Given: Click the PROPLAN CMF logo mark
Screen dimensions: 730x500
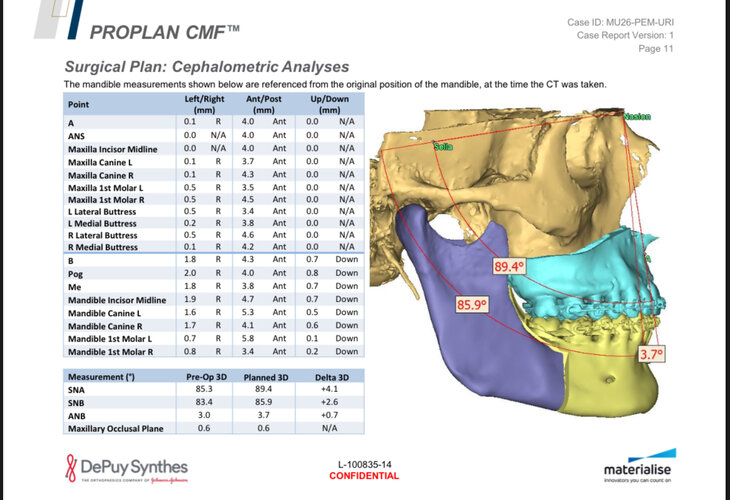Looking at the screenshot, I should point(59,19).
